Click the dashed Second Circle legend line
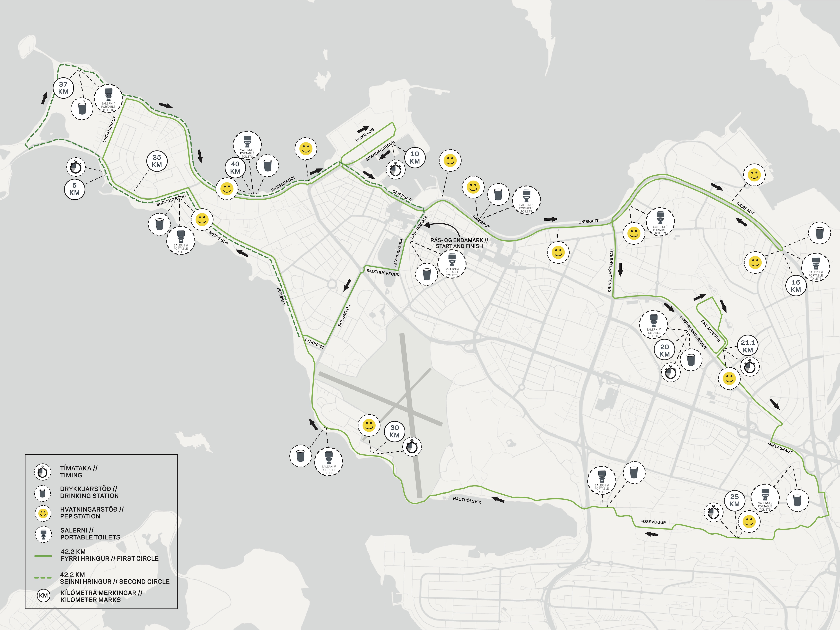 (x=43, y=578)
